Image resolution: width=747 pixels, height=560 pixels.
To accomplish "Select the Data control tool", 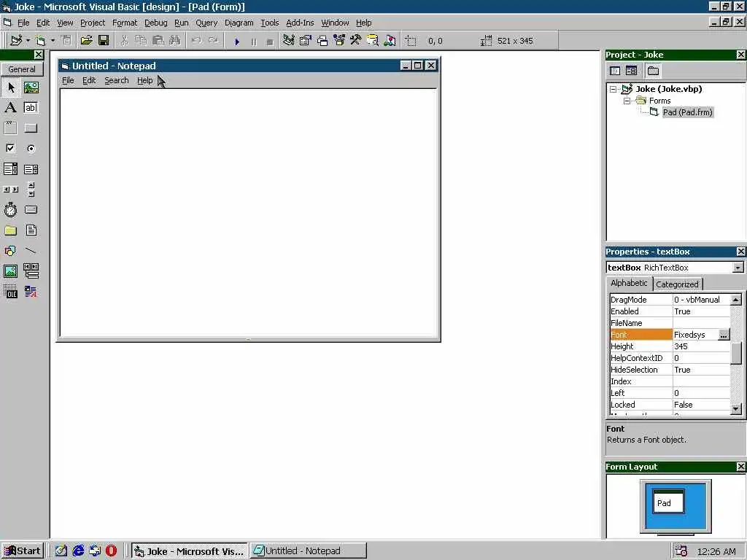I will [x=31, y=271].
